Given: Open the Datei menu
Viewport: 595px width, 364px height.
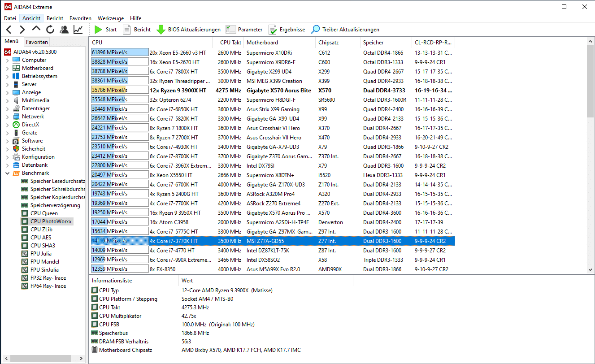Looking at the screenshot, I should (10, 18).
